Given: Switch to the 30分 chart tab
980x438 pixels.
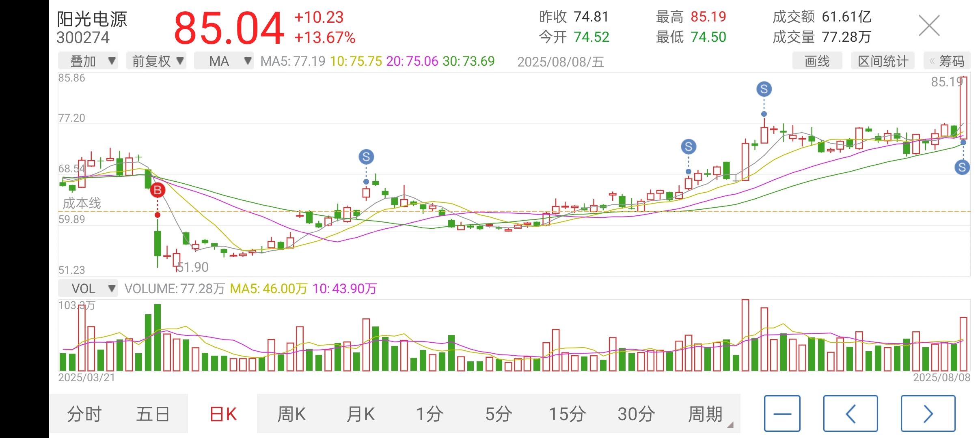Looking at the screenshot, I should tap(637, 414).
